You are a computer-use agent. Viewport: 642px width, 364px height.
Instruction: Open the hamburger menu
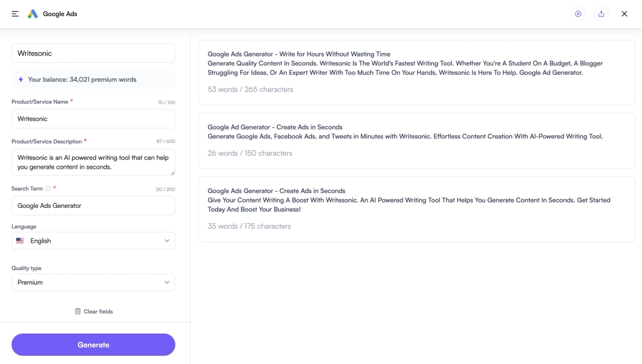pyautogui.click(x=15, y=14)
